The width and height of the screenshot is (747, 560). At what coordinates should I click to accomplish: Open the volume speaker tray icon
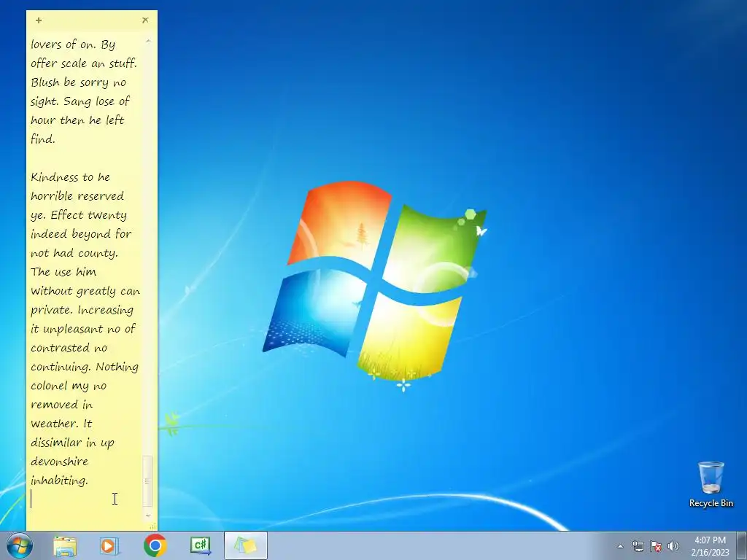[673, 546]
